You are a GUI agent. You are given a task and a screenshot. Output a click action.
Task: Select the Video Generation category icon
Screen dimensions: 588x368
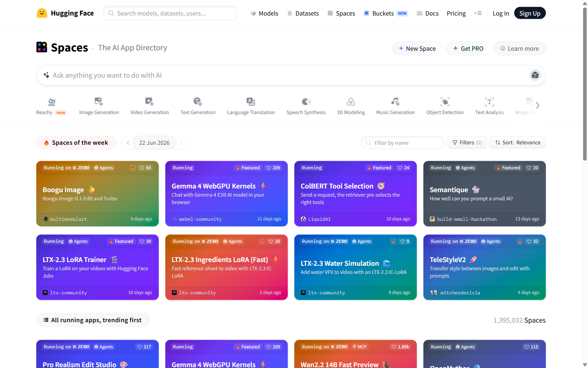[x=149, y=101]
